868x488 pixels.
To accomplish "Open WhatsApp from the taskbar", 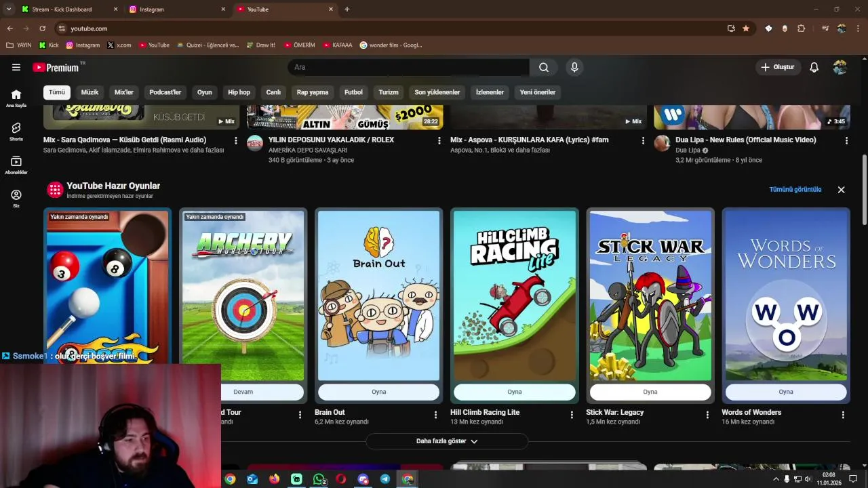I will [319, 479].
